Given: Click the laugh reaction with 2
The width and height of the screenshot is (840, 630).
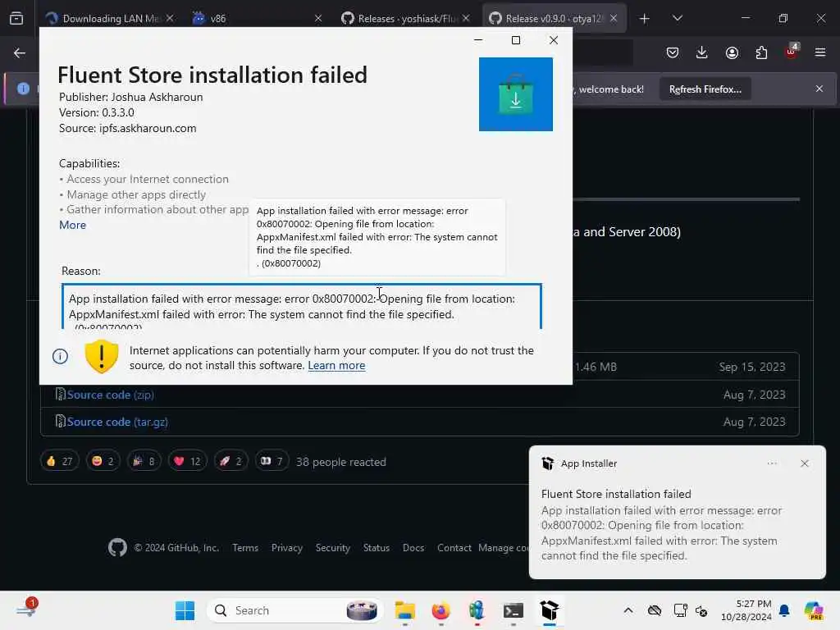Looking at the screenshot, I should pyautogui.click(x=103, y=461).
